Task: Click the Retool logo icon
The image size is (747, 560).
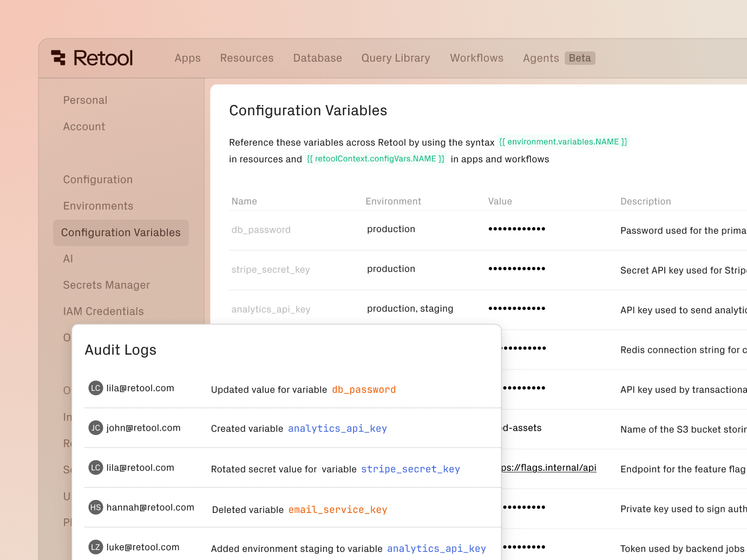Action: tap(58, 58)
